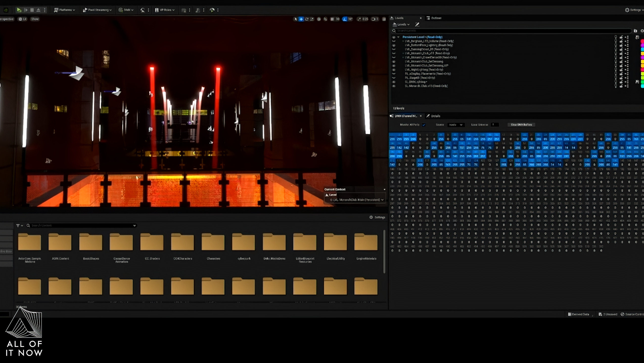Screen dimensions: 644x363
Task: Click the pencil edit icon next to Levels
Action: (x=417, y=25)
